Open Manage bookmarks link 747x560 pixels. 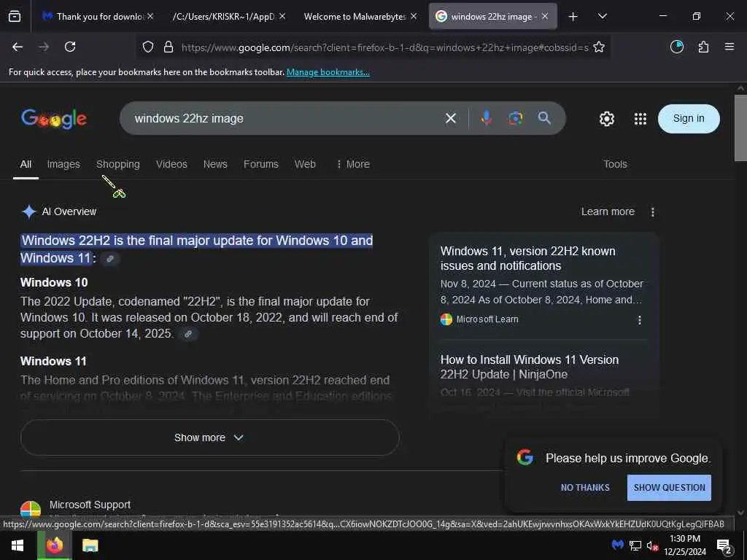tap(328, 72)
